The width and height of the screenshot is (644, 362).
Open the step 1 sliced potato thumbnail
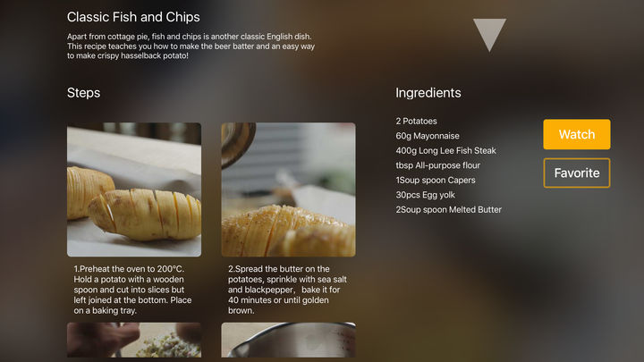coord(134,189)
